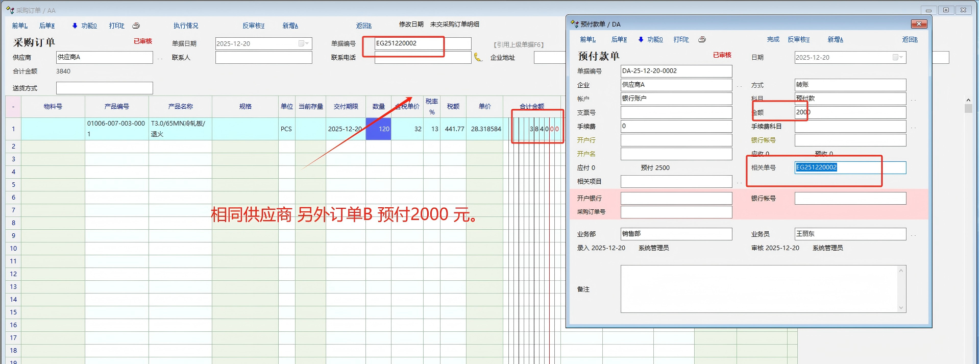The height and width of the screenshot is (364, 980).
Task: Click 反审核 in the prepayment dialog menu
Action: [x=798, y=39]
